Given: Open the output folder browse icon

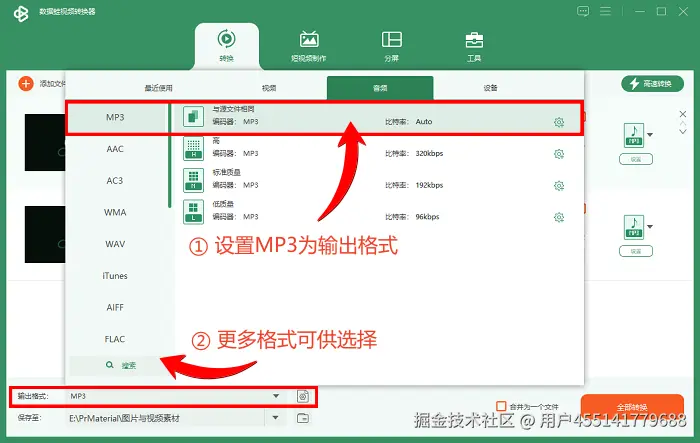Looking at the screenshot, I should click(303, 418).
